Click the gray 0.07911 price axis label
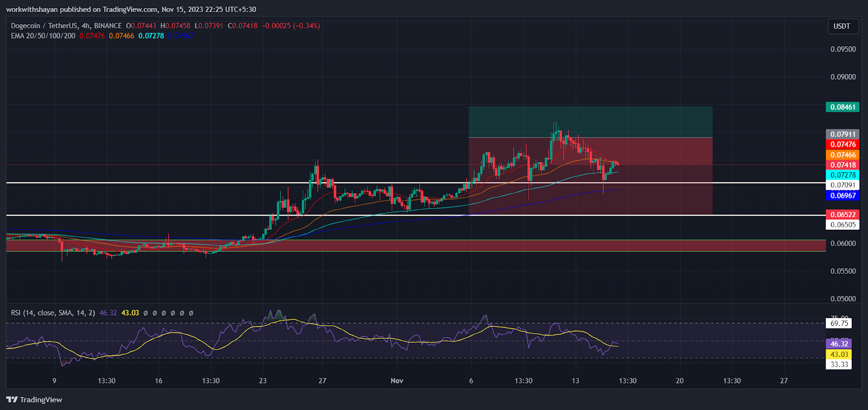 [x=843, y=134]
